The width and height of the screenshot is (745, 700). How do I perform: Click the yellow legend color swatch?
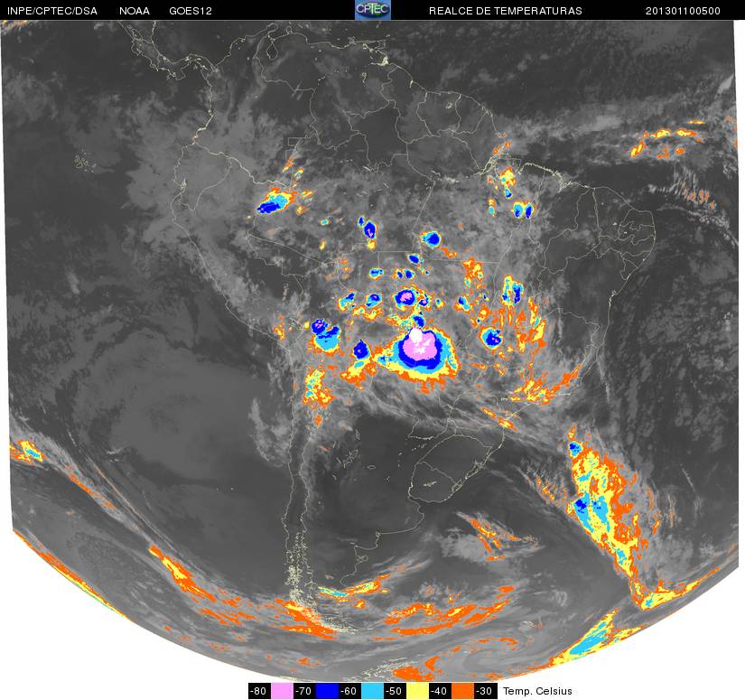tap(417, 690)
